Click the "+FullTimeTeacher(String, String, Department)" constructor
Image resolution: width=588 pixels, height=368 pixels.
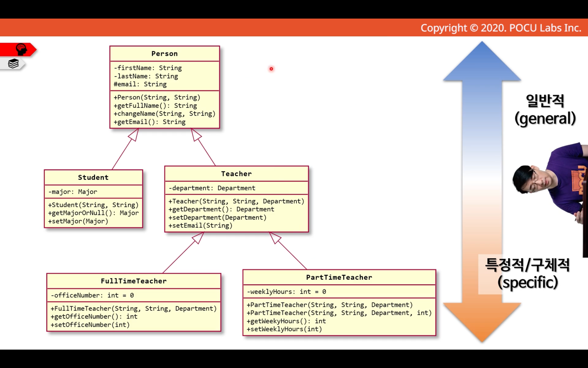click(x=134, y=308)
